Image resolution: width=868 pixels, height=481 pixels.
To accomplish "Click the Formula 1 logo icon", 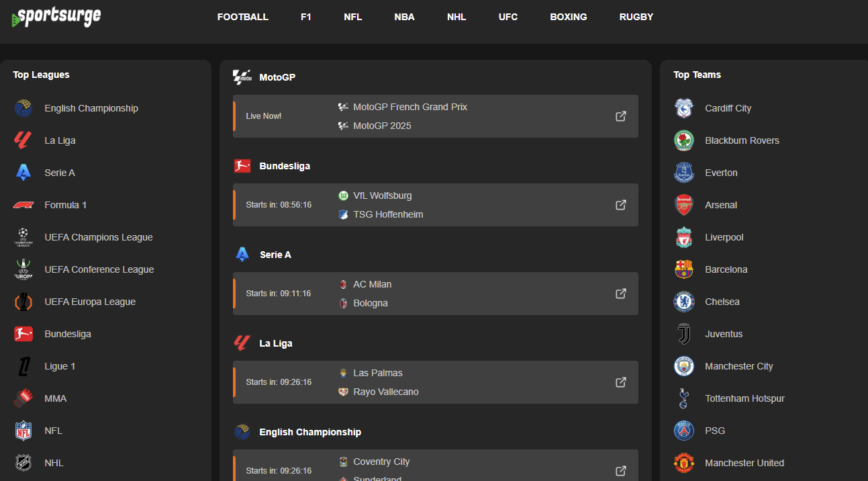I will point(23,205).
